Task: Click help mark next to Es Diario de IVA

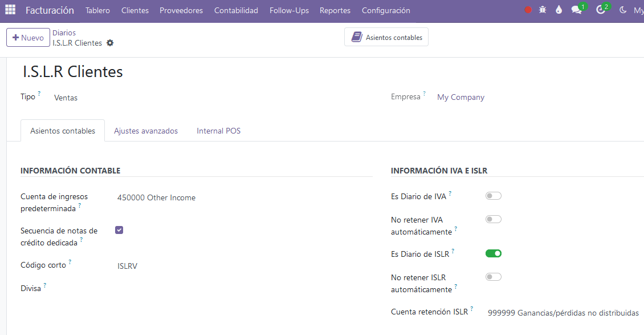Action: 450,193
